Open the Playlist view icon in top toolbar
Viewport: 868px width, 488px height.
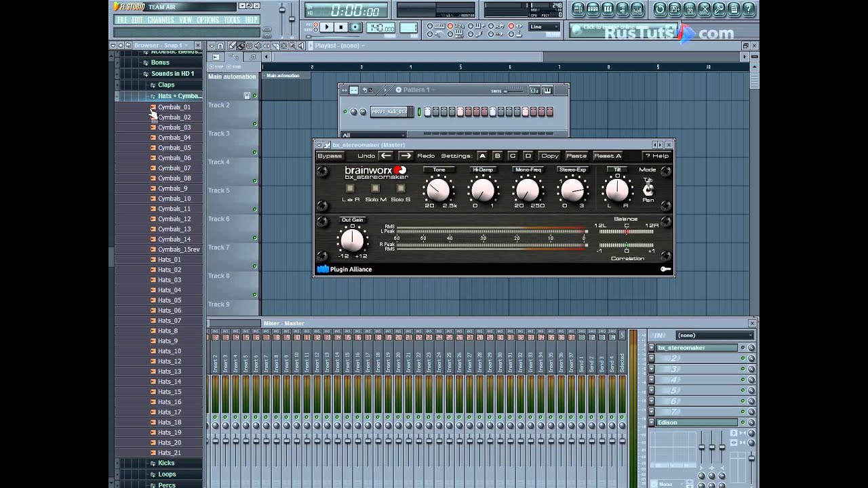coord(578,9)
